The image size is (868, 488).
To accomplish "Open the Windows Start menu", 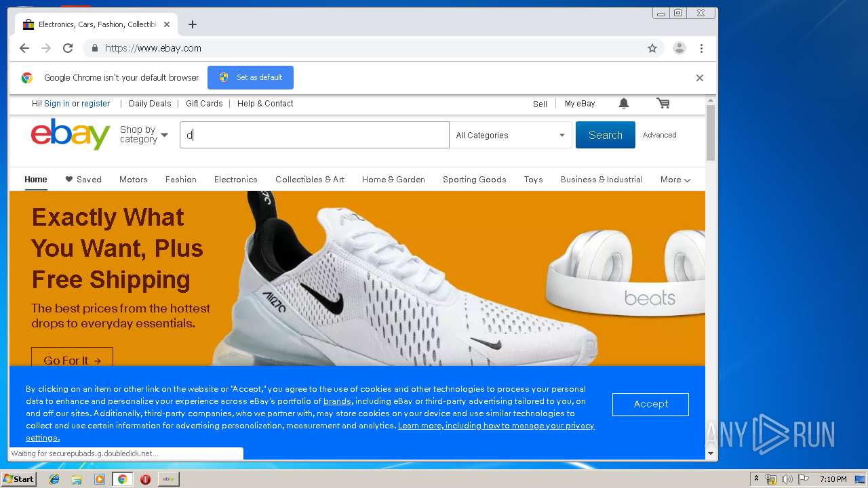I will pyautogui.click(x=18, y=479).
